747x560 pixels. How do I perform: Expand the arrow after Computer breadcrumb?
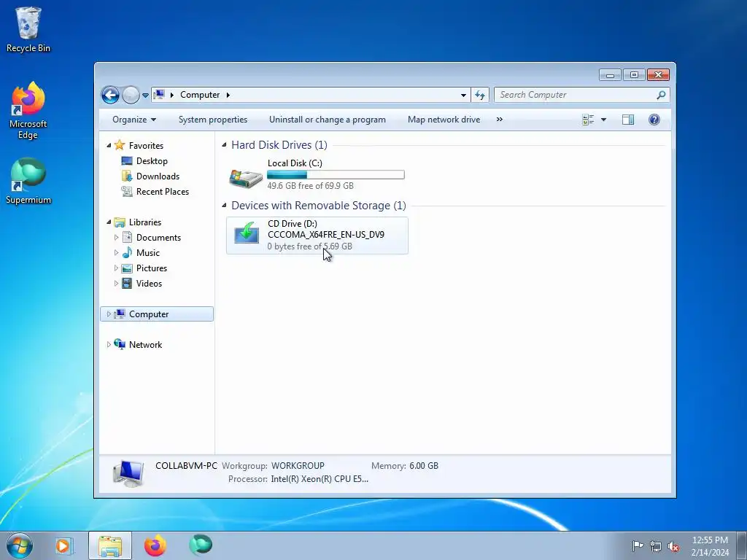coord(228,95)
